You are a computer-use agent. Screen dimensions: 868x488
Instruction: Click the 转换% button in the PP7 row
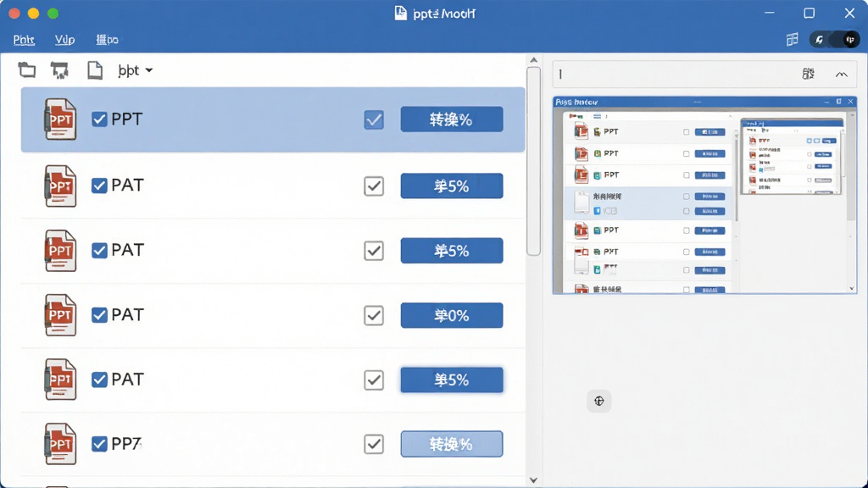[x=452, y=444]
